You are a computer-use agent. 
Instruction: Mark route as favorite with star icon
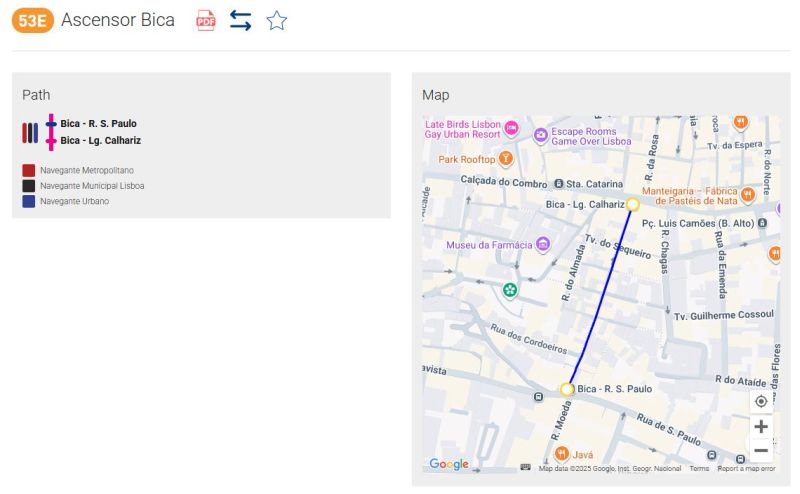[x=277, y=20]
